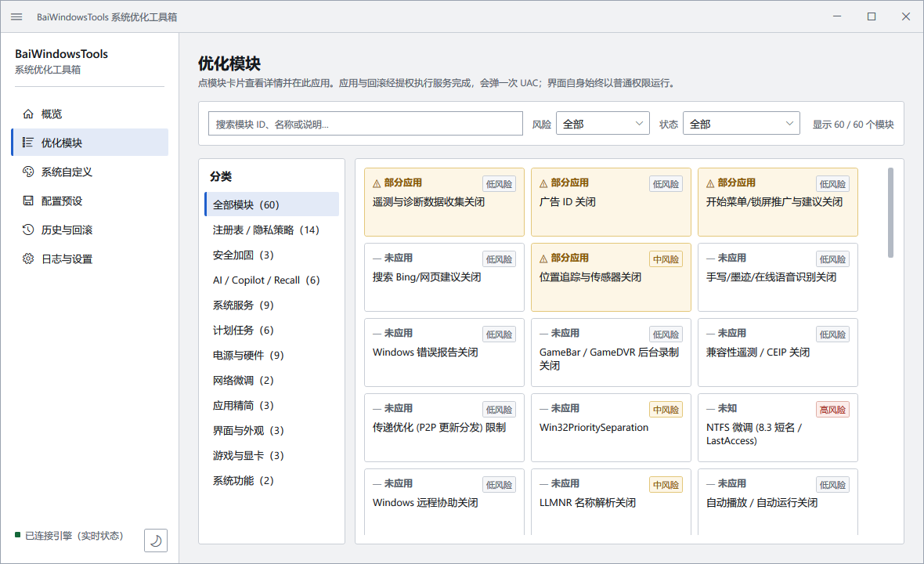Click the warning icon on the 广告 ID 关闭 card
This screenshot has width=924, height=564.
(x=543, y=183)
